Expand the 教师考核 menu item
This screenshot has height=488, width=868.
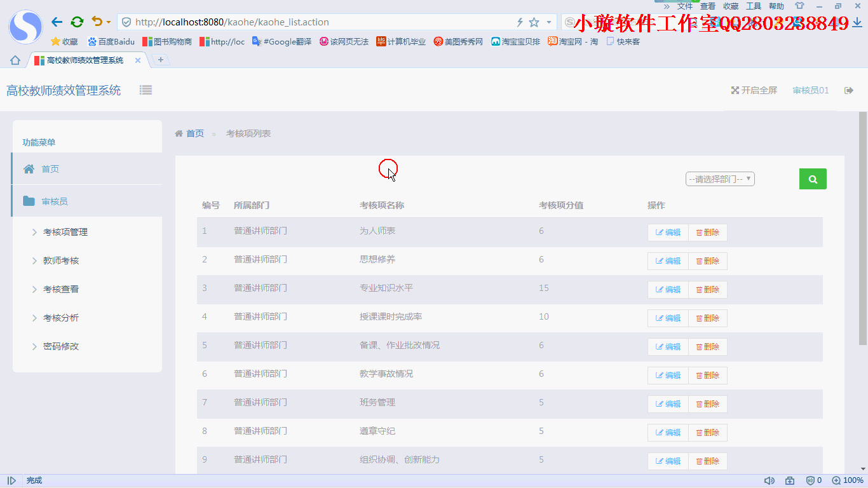pyautogui.click(x=62, y=261)
